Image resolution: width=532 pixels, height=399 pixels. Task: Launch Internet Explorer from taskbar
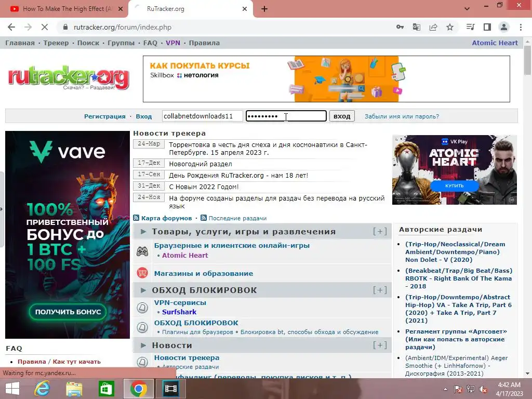(42, 389)
